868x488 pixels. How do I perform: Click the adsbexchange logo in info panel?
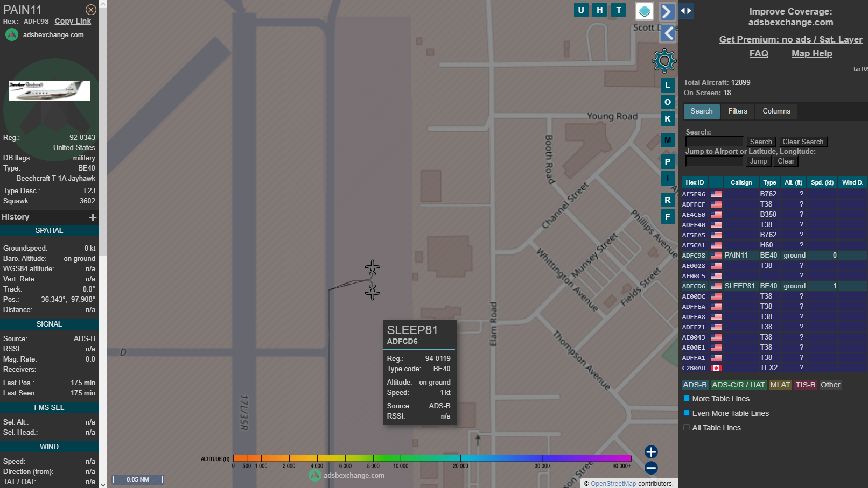pos(12,34)
